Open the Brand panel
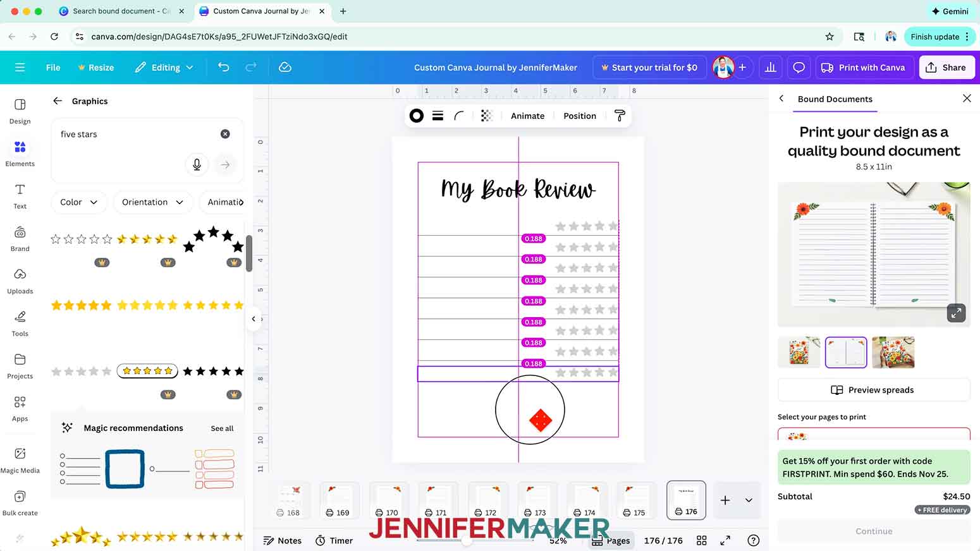Screen dimensions: 980x551 pos(20,238)
